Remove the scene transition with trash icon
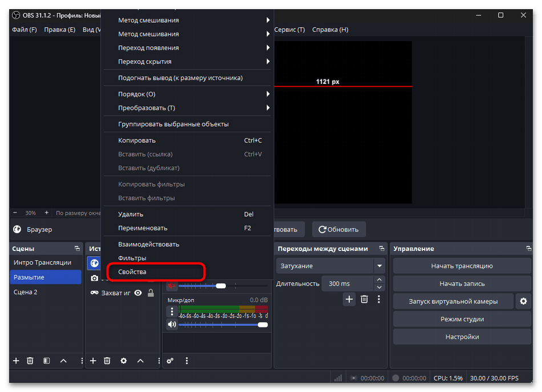Image resolution: width=542 pixels, height=392 pixels. click(364, 299)
